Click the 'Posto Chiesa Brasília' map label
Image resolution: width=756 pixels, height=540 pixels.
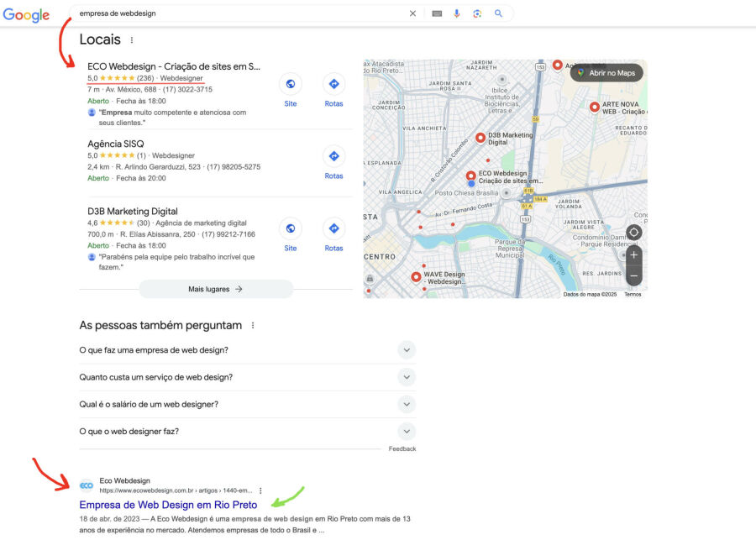[466, 193]
